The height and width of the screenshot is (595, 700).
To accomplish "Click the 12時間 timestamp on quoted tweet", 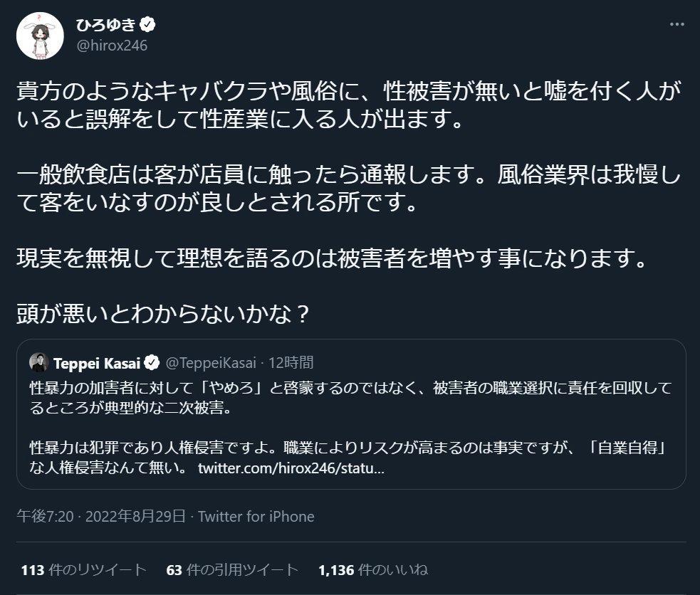I will (x=291, y=363).
